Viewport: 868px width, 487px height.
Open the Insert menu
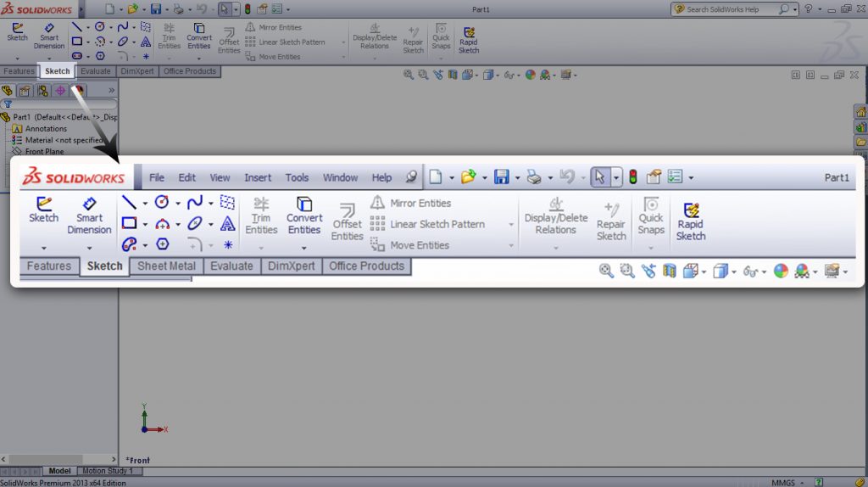pos(258,177)
